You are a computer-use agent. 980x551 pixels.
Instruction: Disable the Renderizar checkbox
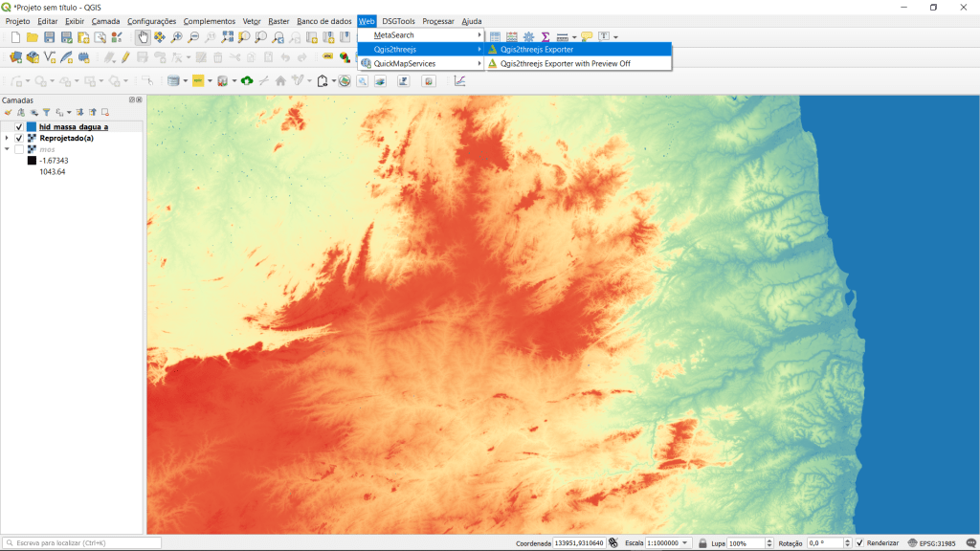click(858, 541)
